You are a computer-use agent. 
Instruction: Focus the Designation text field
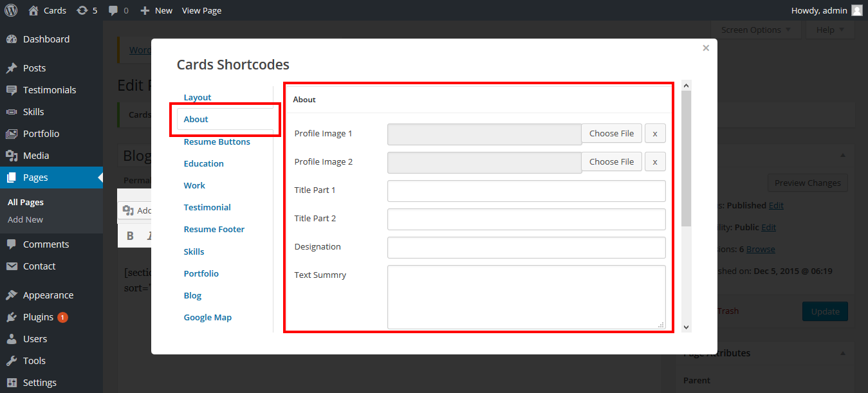[526, 248]
